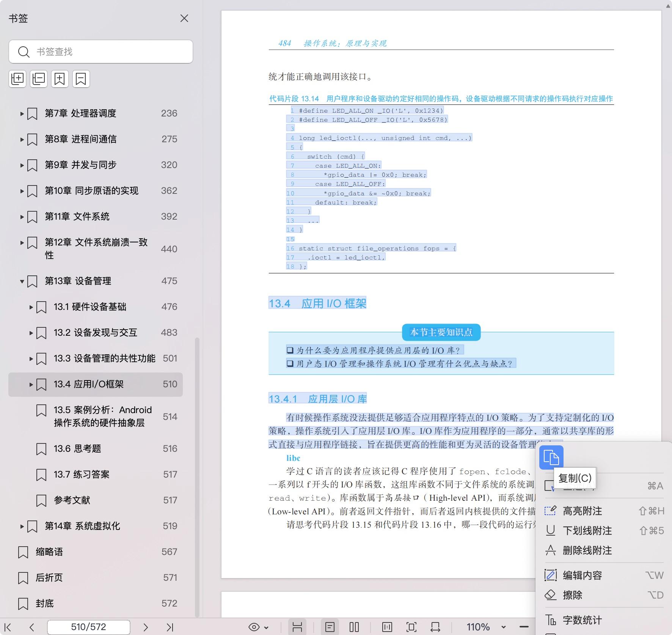Image resolution: width=672 pixels, height=635 pixels.
Task: Click the add bookmark icon
Action: [x=60, y=79]
